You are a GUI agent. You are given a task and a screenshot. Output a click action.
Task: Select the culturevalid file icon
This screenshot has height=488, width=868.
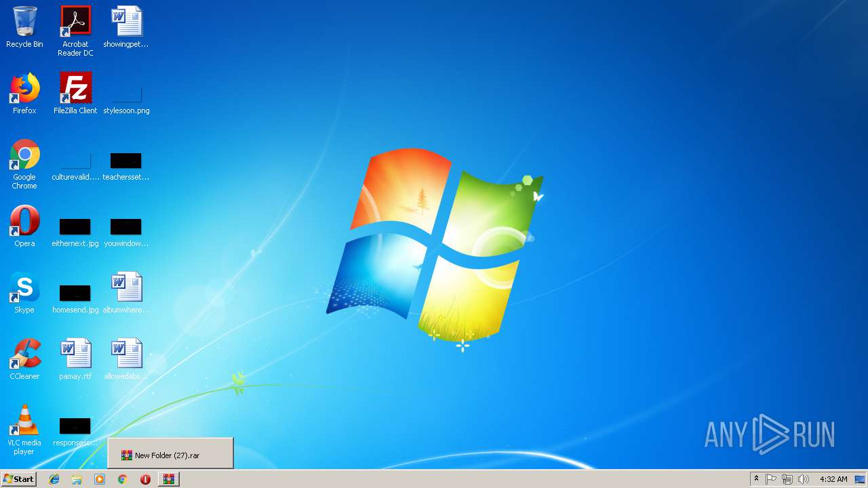(75, 167)
